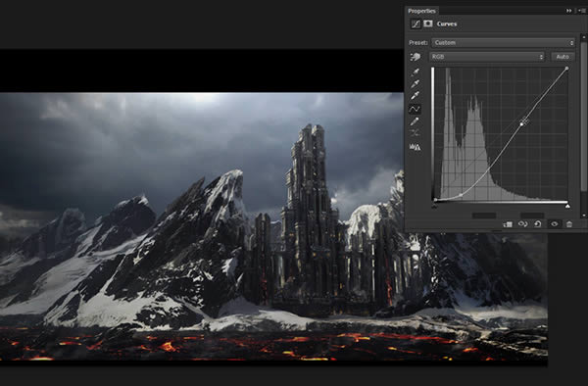Image resolution: width=588 pixels, height=386 pixels.
Task: Click the view previous state icon
Action: pyautogui.click(x=522, y=224)
